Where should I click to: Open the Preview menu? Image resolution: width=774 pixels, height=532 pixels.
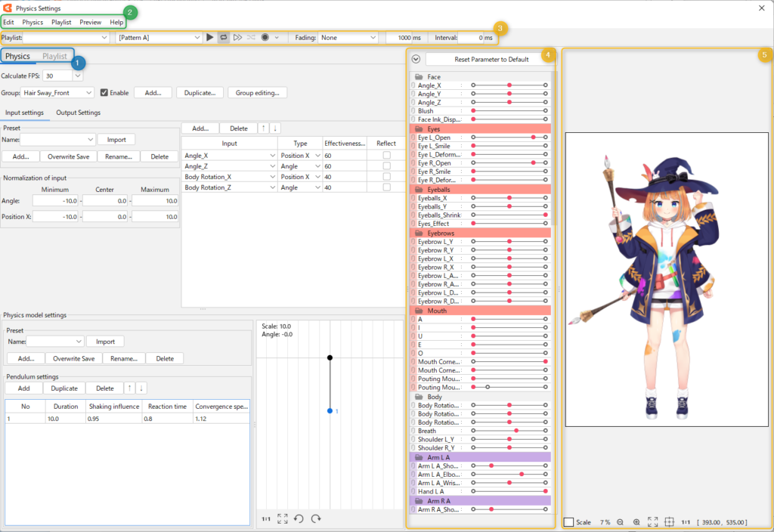[90, 22]
